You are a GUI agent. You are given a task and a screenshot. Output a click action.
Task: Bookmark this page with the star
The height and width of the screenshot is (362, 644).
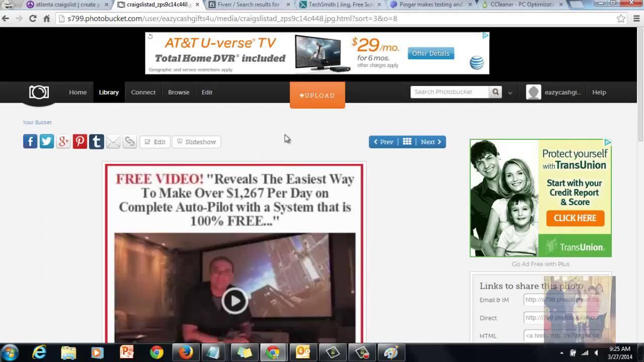621,19
